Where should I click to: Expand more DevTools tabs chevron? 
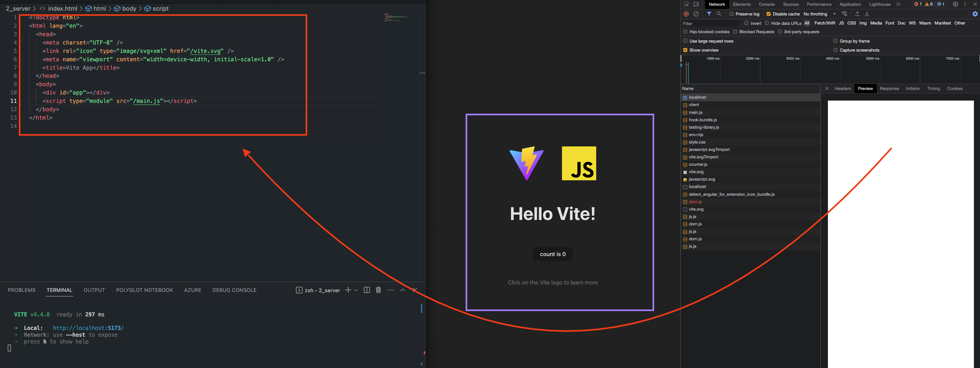[x=898, y=5]
